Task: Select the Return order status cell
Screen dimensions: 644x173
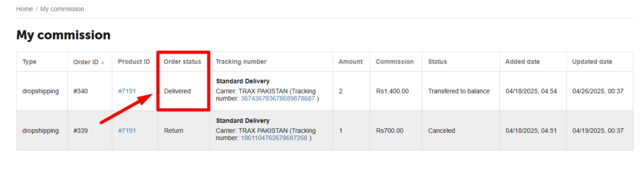Action: point(173,131)
